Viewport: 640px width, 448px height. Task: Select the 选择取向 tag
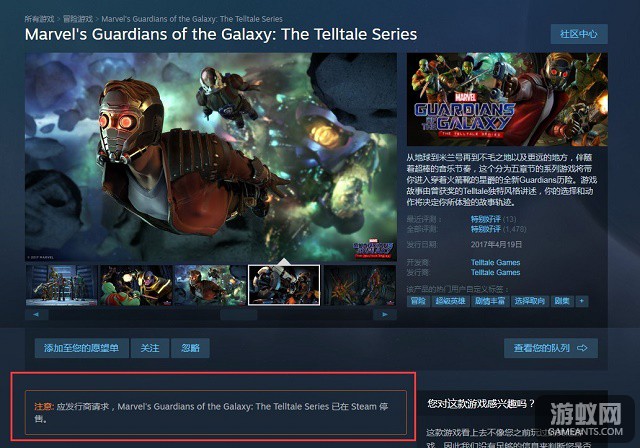[x=529, y=301]
